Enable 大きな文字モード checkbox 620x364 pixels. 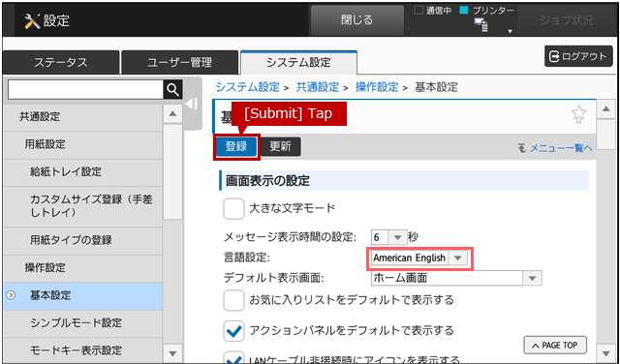[233, 208]
